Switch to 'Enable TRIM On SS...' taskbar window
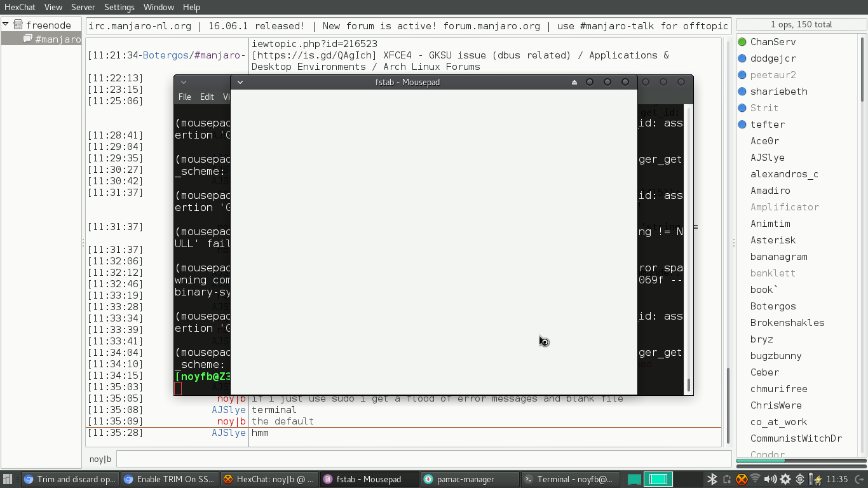Viewport: 868px width, 488px height. [x=170, y=480]
